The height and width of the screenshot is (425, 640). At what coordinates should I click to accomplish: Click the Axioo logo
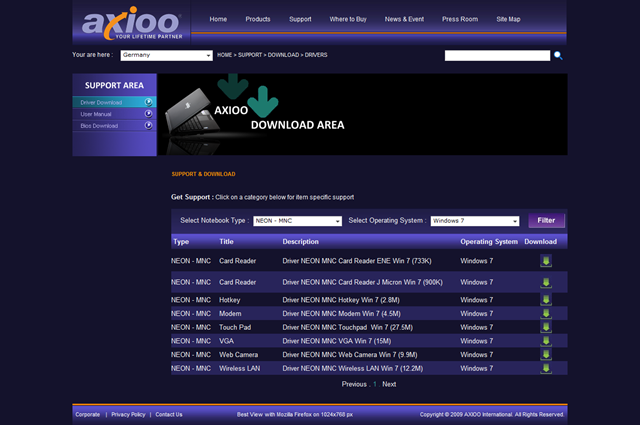[132, 24]
